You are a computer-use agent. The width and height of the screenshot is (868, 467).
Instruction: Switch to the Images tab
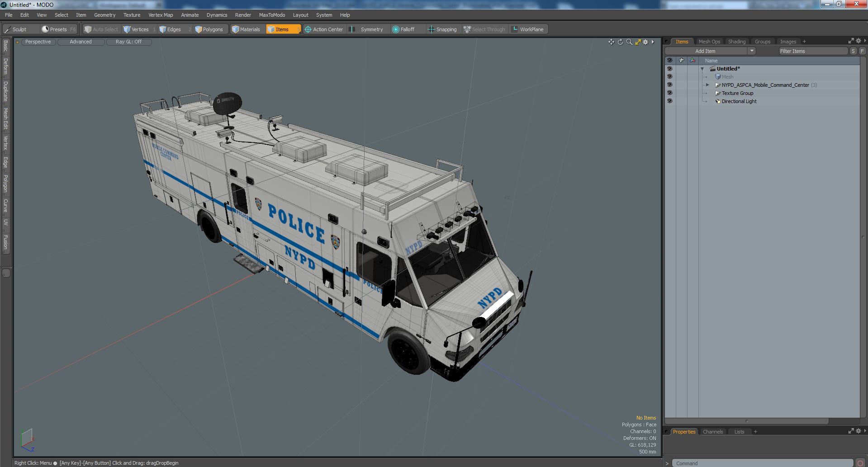788,42
